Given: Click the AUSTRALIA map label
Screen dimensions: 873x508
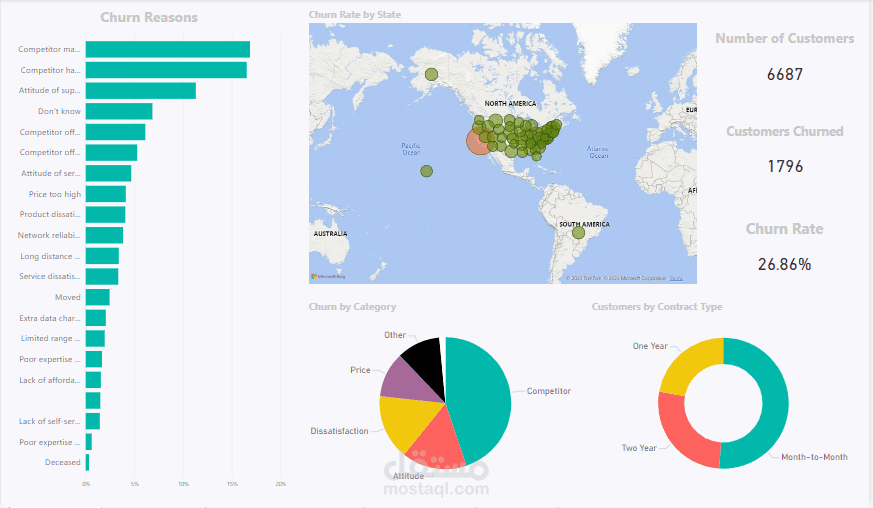Looking at the screenshot, I should (330, 233).
